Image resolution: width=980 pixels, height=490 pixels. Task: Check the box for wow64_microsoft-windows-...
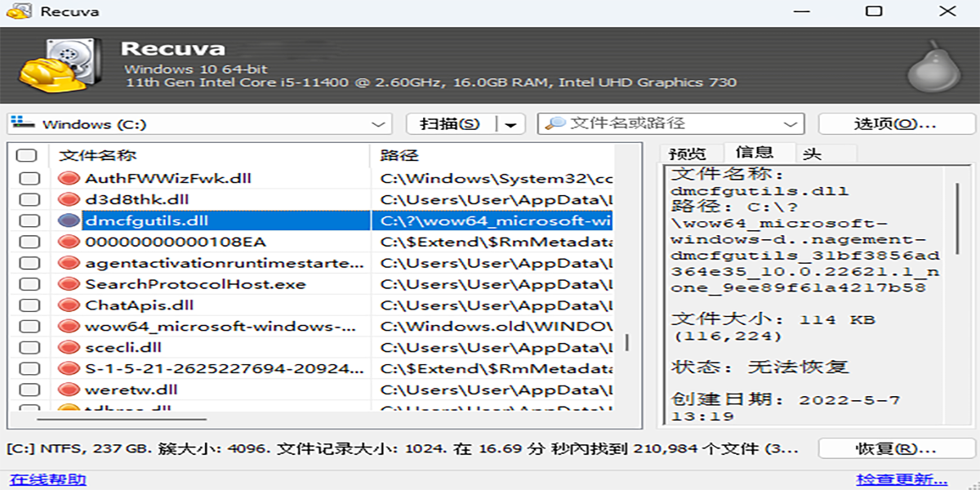coord(29,327)
